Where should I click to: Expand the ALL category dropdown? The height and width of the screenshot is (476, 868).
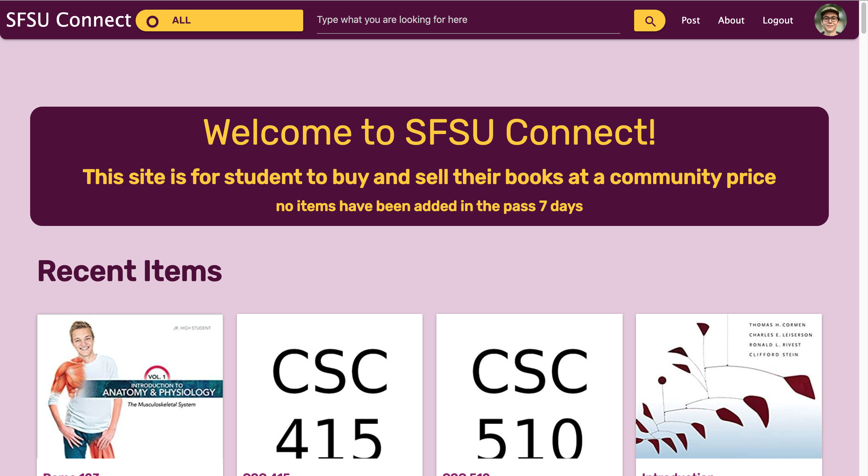[x=219, y=20]
